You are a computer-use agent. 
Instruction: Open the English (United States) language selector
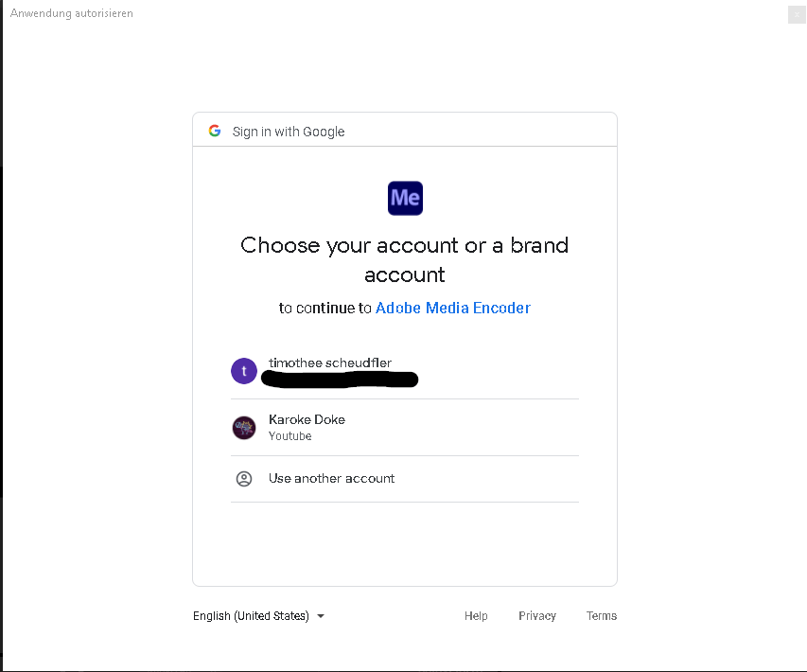pyautogui.click(x=252, y=616)
